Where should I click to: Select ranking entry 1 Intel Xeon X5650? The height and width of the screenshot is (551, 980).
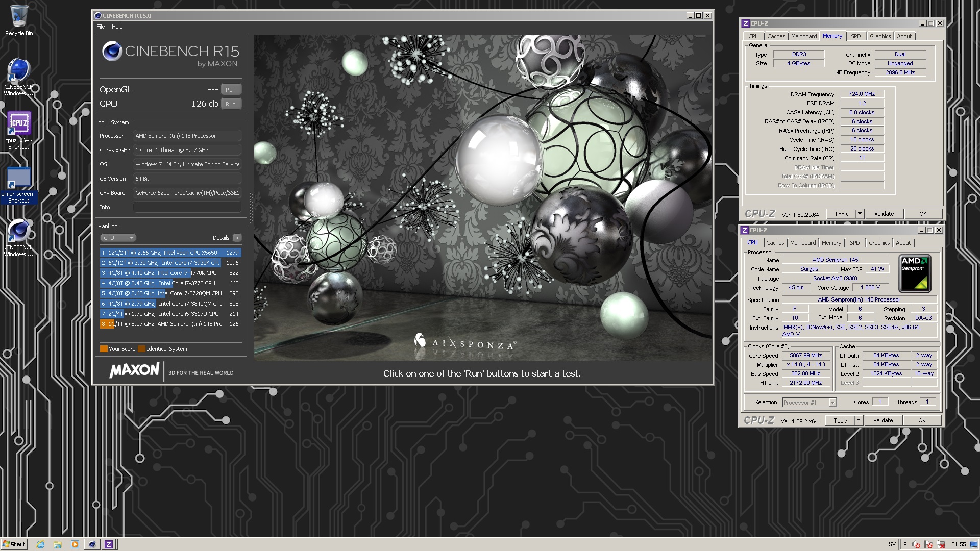[x=170, y=253]
